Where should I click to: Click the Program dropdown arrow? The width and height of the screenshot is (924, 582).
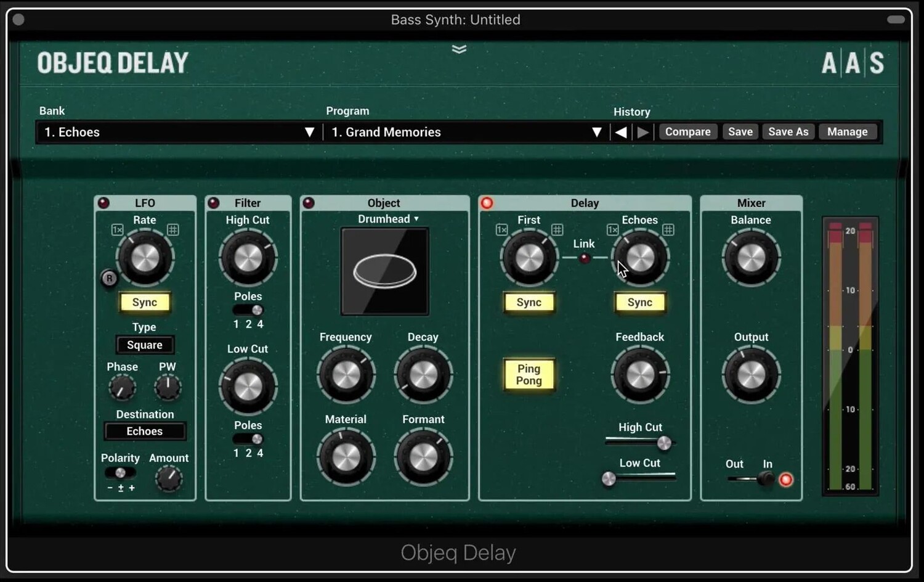coord(596,132)
